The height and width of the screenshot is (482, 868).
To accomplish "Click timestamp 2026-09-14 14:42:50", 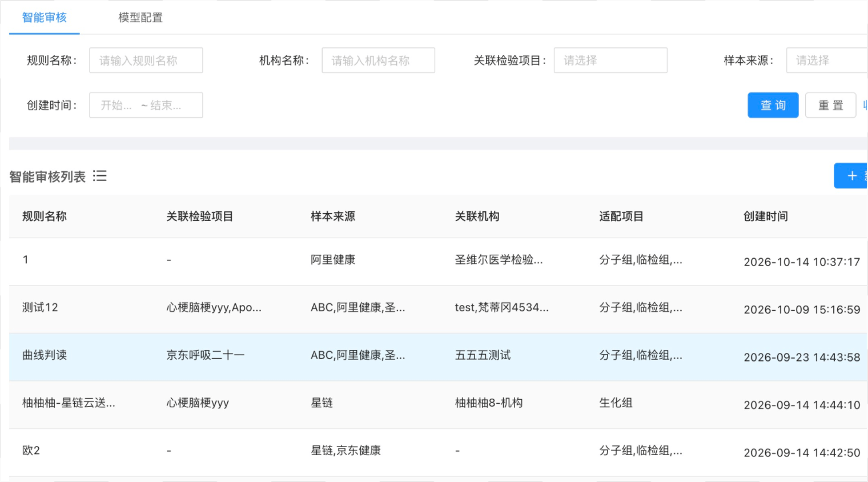I will click(x=802, y=453).
